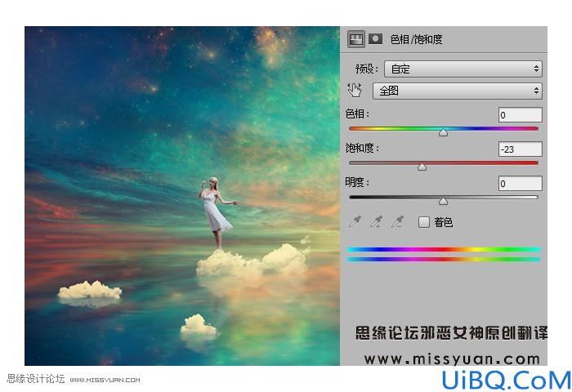Select the add-to-sample eyedropper
572x392 pixels.
tap(376, 221)
